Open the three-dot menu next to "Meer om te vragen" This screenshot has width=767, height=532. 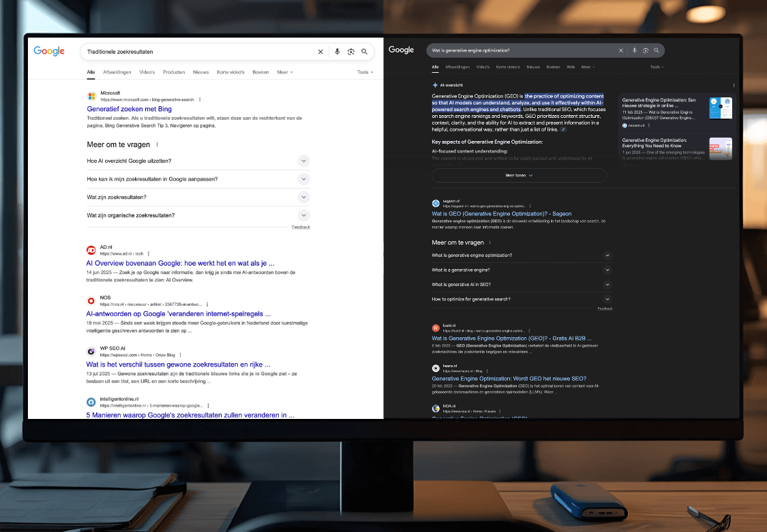click(157, 144)
